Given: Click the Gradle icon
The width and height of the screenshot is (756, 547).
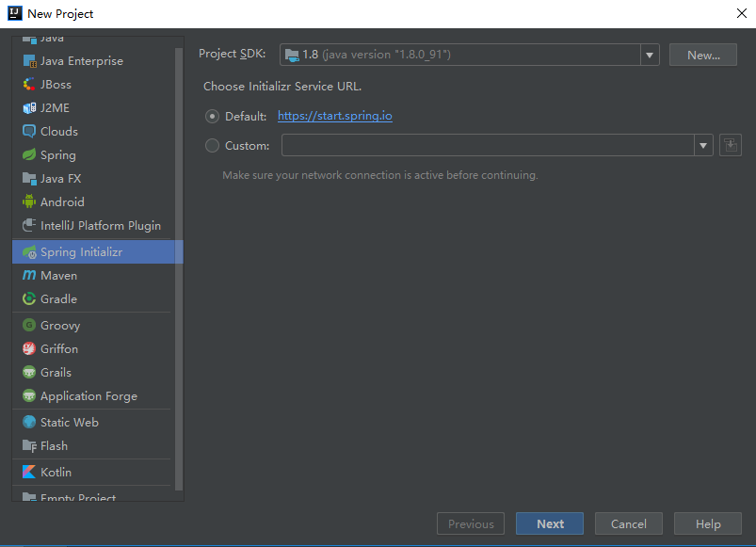Looking at the screenshot, I should 29,298.
